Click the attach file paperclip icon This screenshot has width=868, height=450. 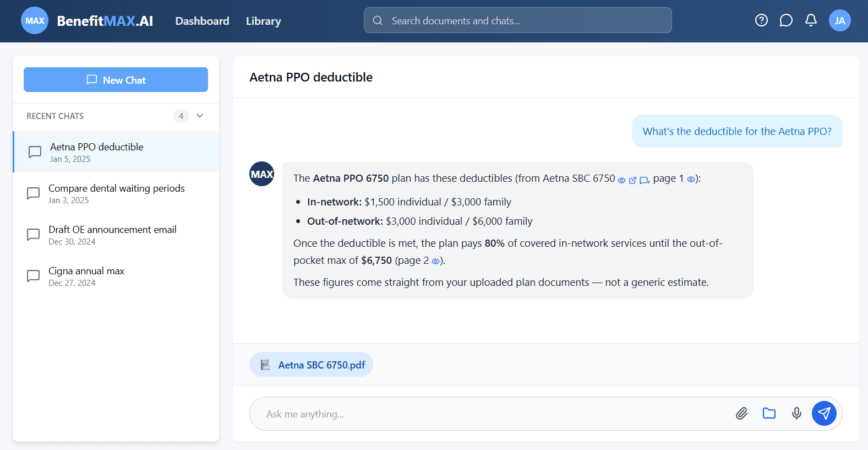pos(741,413)
